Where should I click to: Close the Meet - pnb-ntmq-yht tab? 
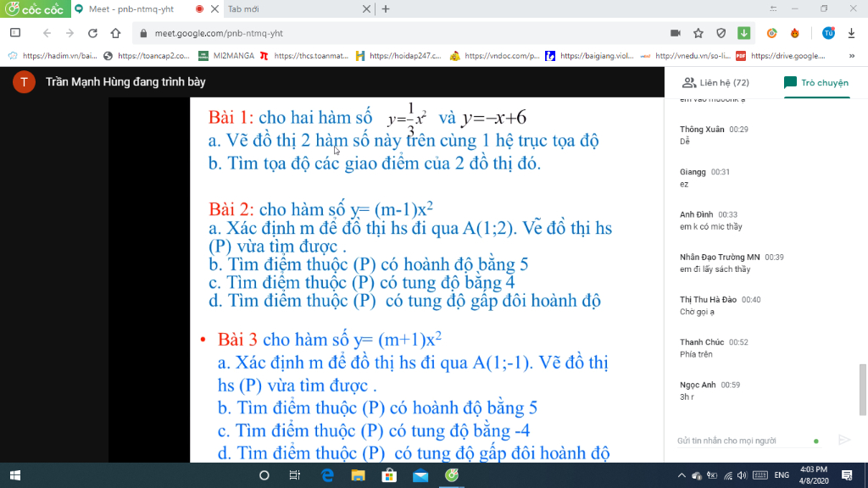214,8
